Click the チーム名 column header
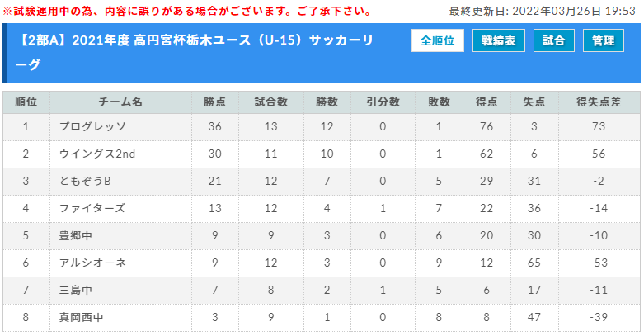This screenshot has width=644, height=336. coord(120,102)
